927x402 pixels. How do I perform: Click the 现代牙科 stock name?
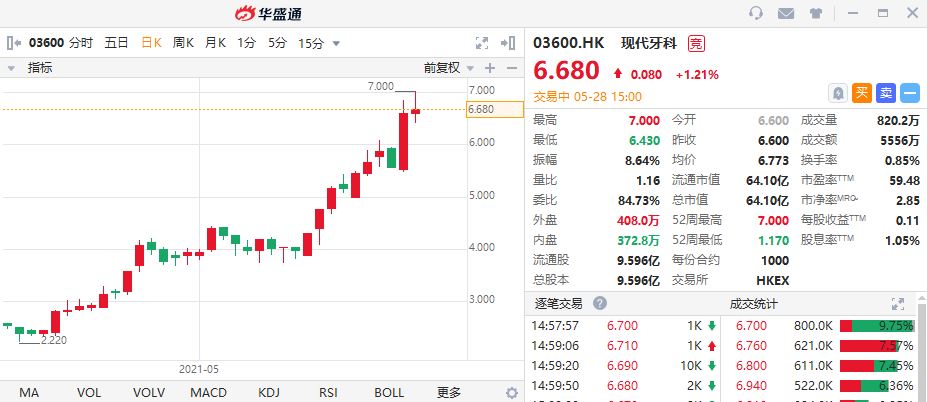[649, 43]
